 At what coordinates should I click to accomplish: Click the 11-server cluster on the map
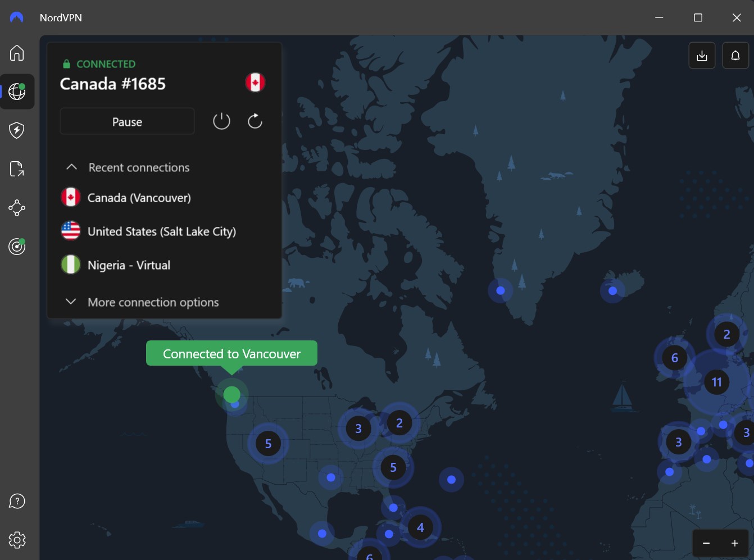coord(716,382)
